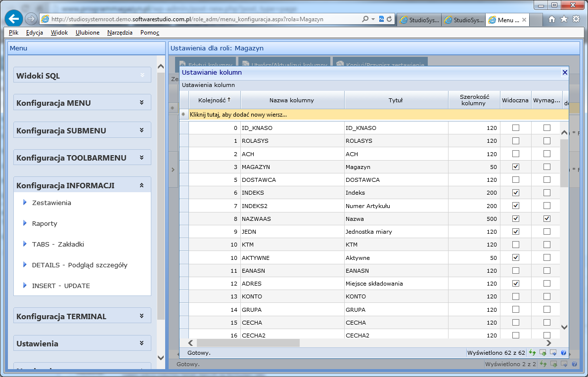588x377 pixels.
Task: Enable Widoczna for KTM row
Action: tap(516, 245)
